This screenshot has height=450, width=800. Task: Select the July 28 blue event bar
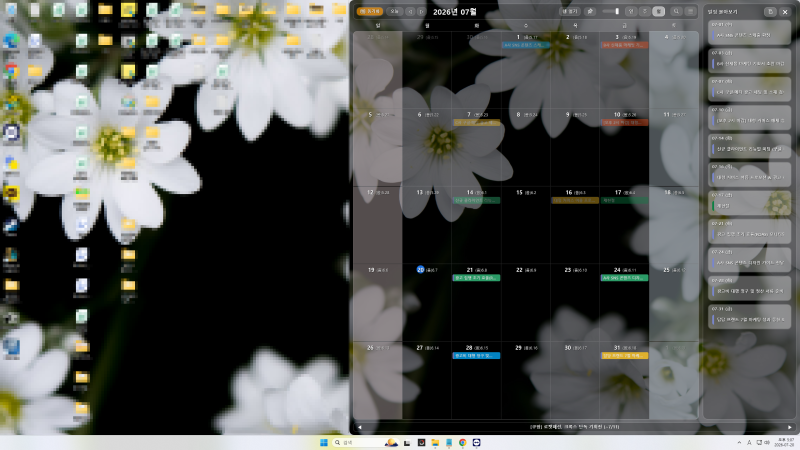coord(476,356)
